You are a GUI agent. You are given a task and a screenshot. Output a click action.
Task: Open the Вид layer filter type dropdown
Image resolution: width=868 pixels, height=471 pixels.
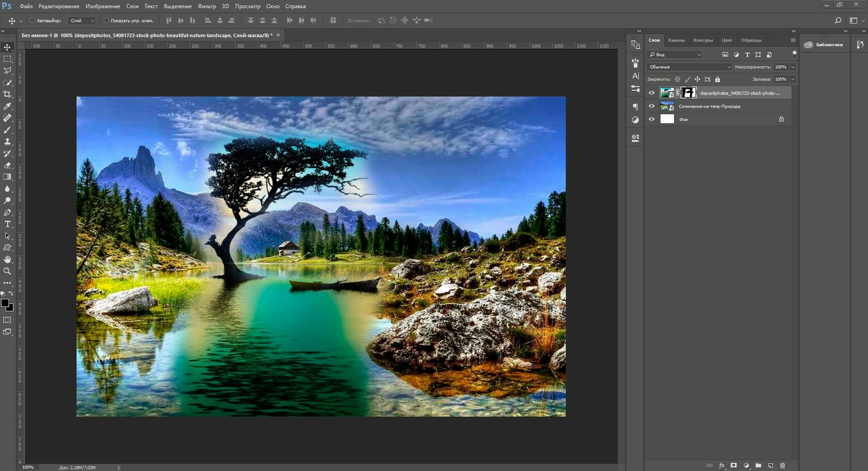[675, 54]
